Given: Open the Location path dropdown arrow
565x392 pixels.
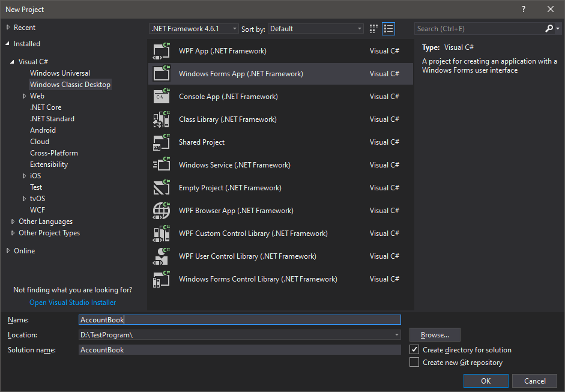Looking at the screenshot, I should [x=396, y=335].
